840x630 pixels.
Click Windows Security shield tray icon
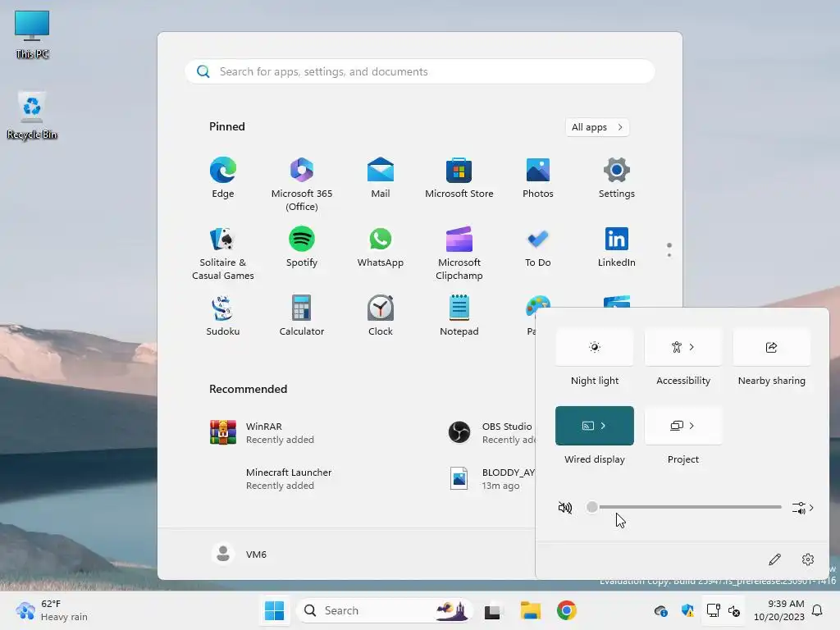687,610
